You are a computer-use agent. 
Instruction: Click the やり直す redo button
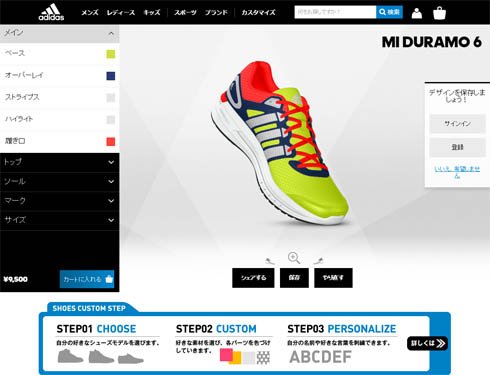click(333, 278)
